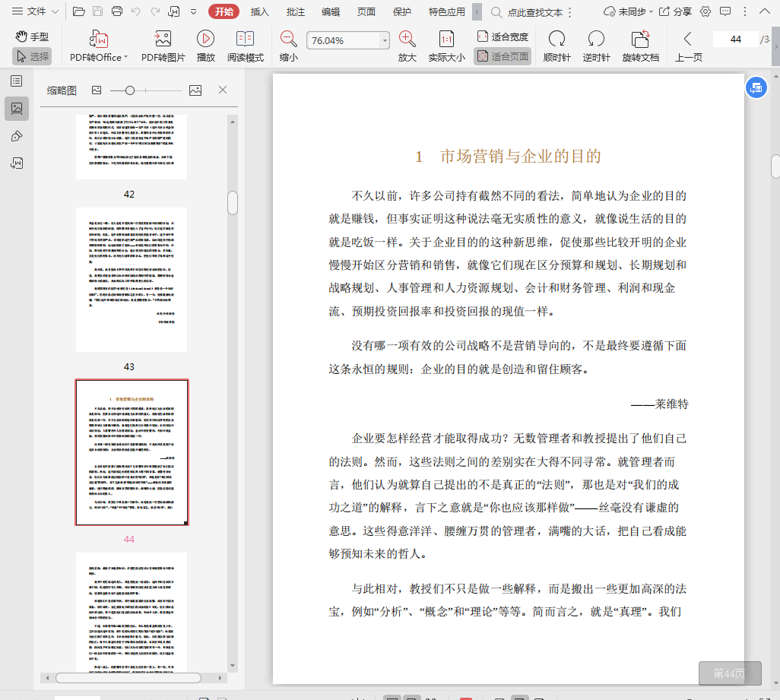The width and height of the screenshot is (780, 700).
Task: Start slideshow with 播放 icon
Action: tap(205, 40)
